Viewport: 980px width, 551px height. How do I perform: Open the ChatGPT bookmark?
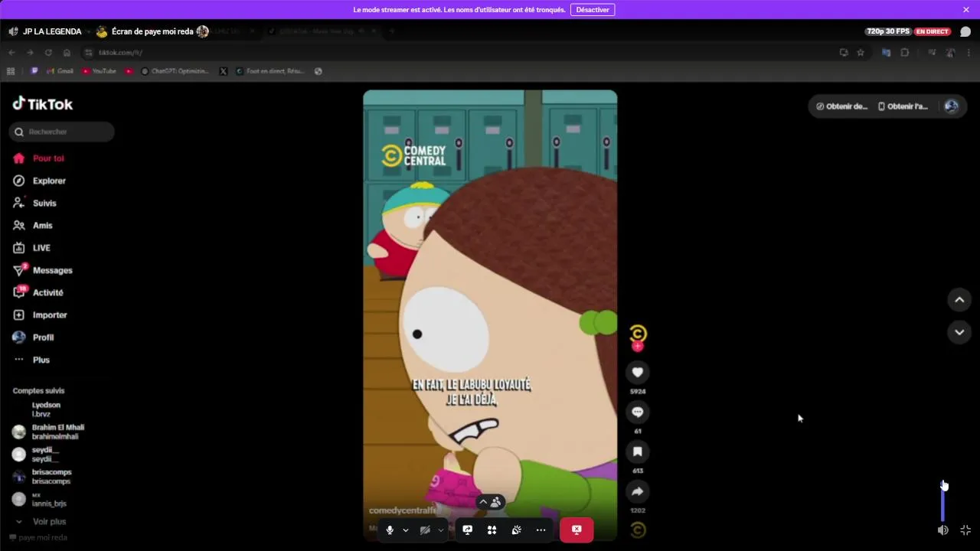click(x=175, y=71)
